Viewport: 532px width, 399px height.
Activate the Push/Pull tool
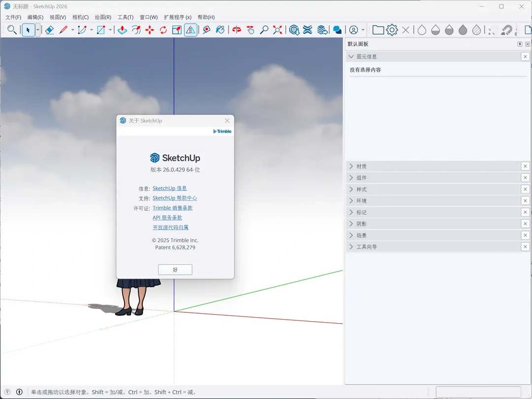point(122,30)
